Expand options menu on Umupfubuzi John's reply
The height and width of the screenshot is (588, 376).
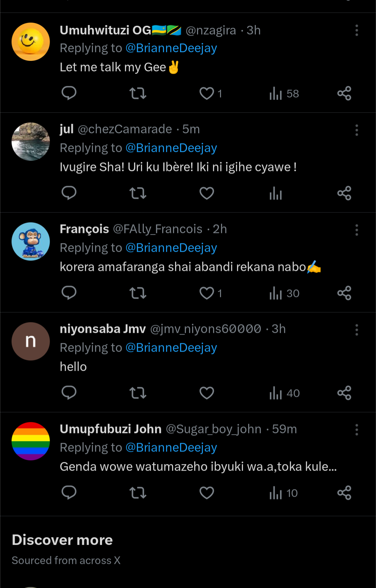pyautogui.click(x=357, y=430)
